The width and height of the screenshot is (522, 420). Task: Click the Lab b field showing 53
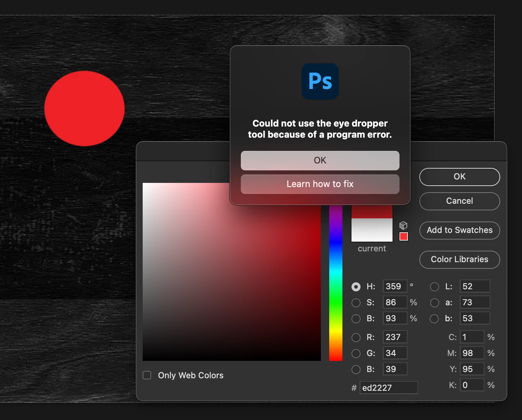475,318
